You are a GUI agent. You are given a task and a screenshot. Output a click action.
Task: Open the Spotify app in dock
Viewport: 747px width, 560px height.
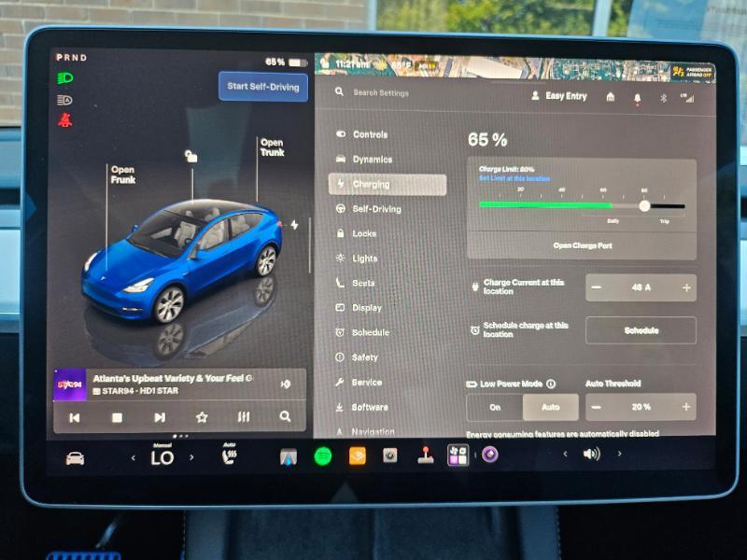(x=322, y=456)
